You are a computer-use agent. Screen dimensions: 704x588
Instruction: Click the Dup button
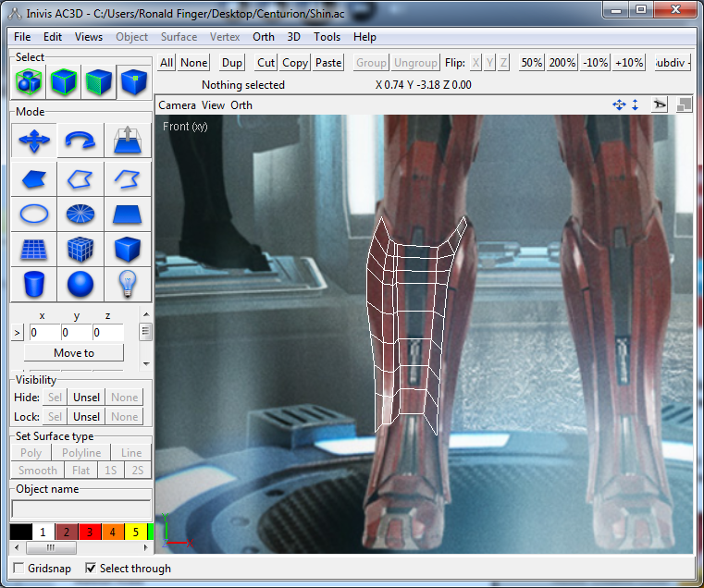pos(231,63)
